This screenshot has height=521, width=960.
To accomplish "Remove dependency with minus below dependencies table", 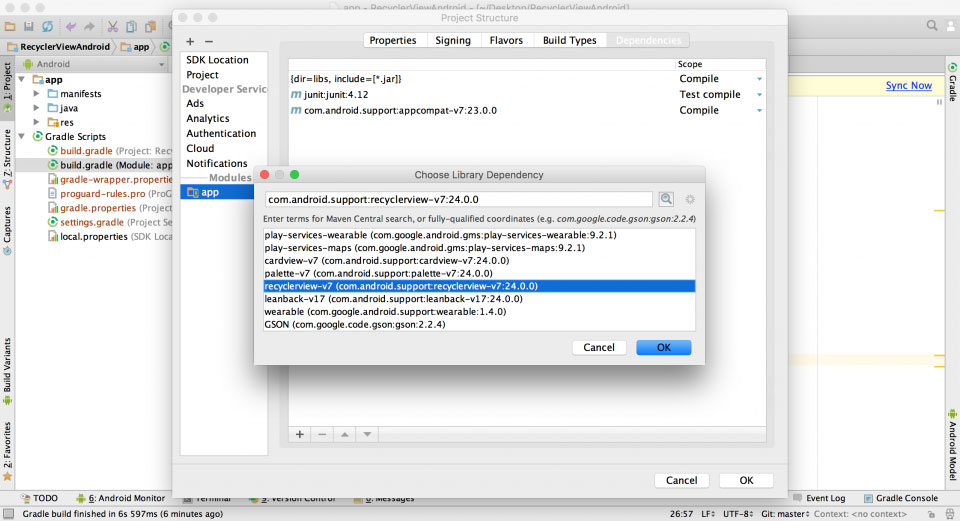I will tap(322, 434).
